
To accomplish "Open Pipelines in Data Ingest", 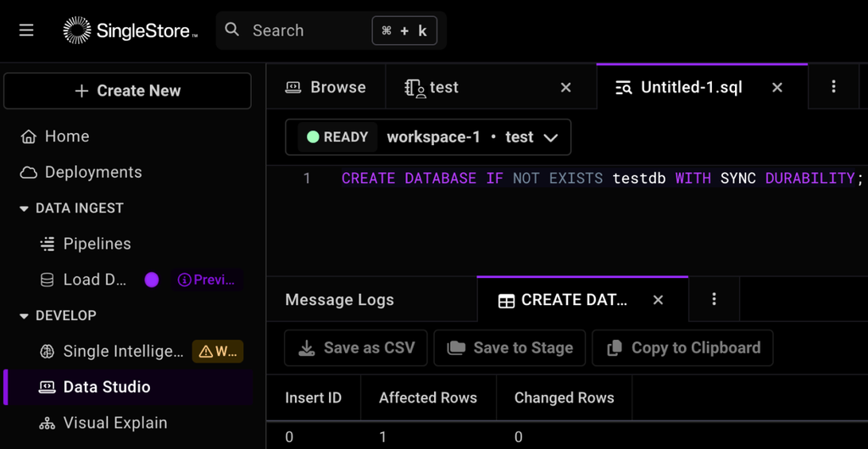I will pyautogui.click(x=86, y=244).
